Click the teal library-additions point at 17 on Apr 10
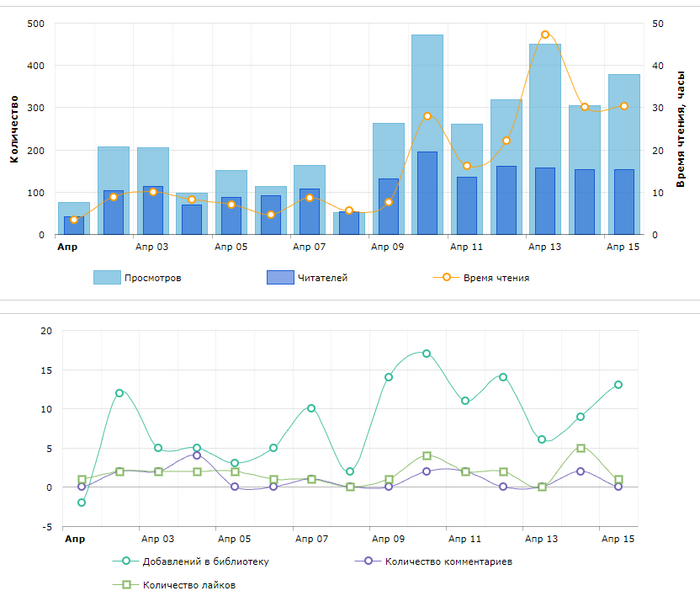 [x=426, y=354]
